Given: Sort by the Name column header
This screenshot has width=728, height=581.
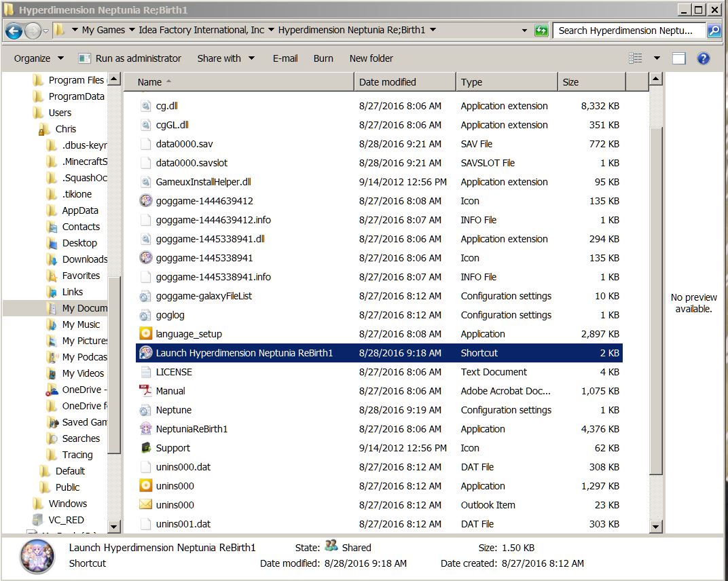Looking at the screenshot, I should (238, 82).
